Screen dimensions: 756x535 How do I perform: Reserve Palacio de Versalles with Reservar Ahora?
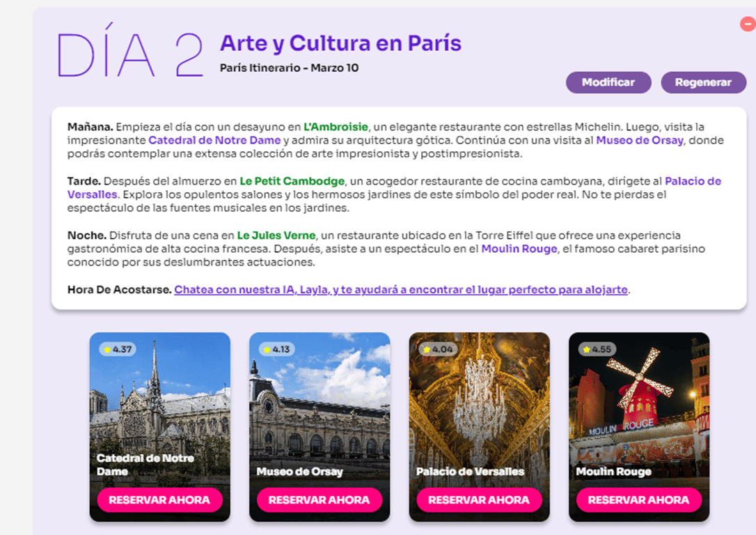tap(479, 499)
